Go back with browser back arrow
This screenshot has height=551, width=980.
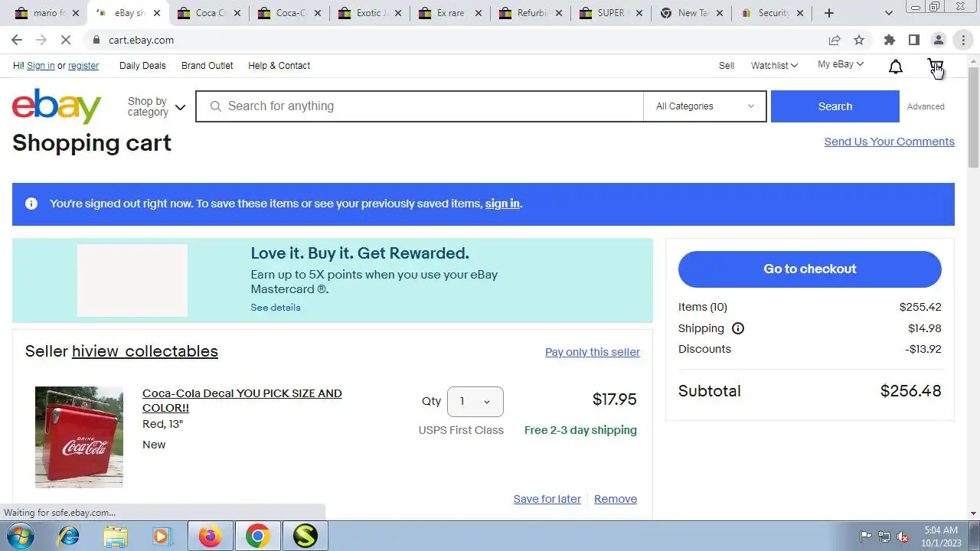(x=17, y=40)
